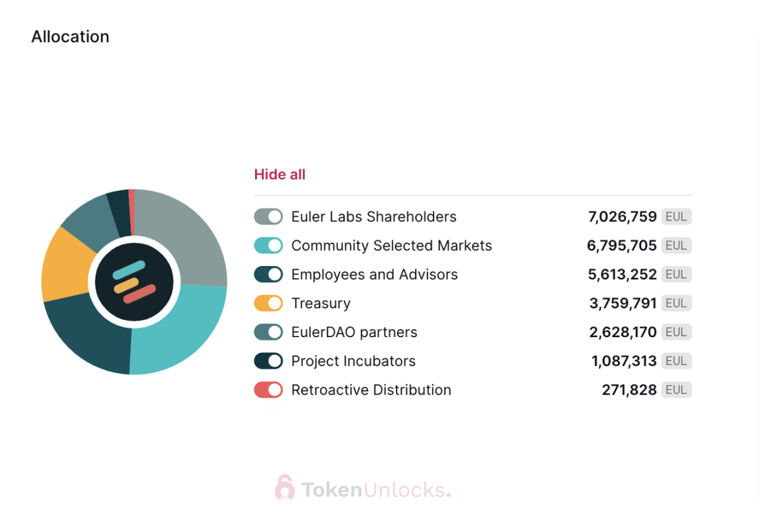Screen dimensions: 759x532
Task: Click the EUL badge beside 271,828
Action: coord(676,390)
